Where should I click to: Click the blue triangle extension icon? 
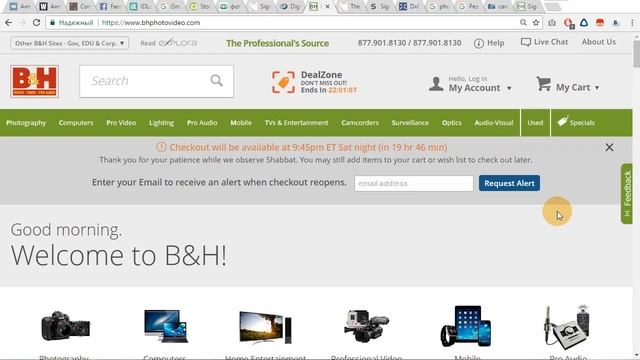584,22
